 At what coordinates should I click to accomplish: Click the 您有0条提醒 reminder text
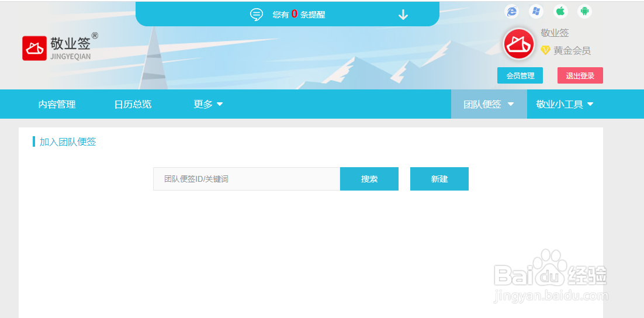[299, 15]
